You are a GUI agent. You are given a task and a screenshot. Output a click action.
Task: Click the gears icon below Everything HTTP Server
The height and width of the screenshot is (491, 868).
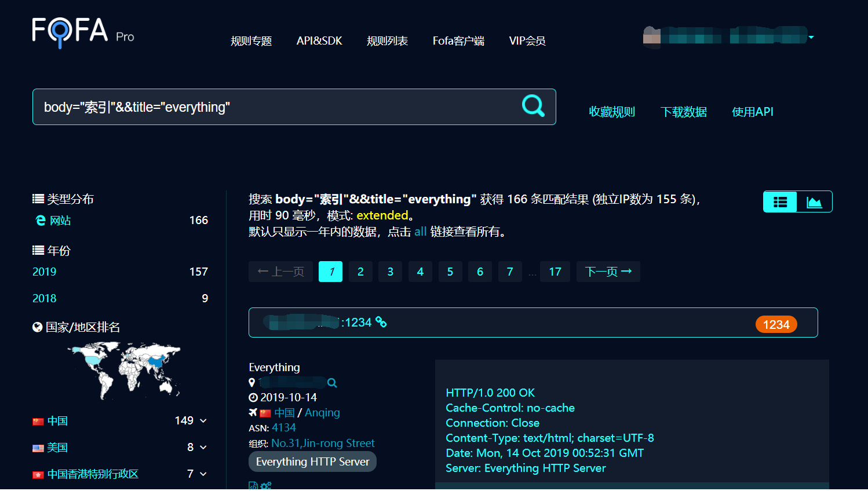tap(266, 486)
